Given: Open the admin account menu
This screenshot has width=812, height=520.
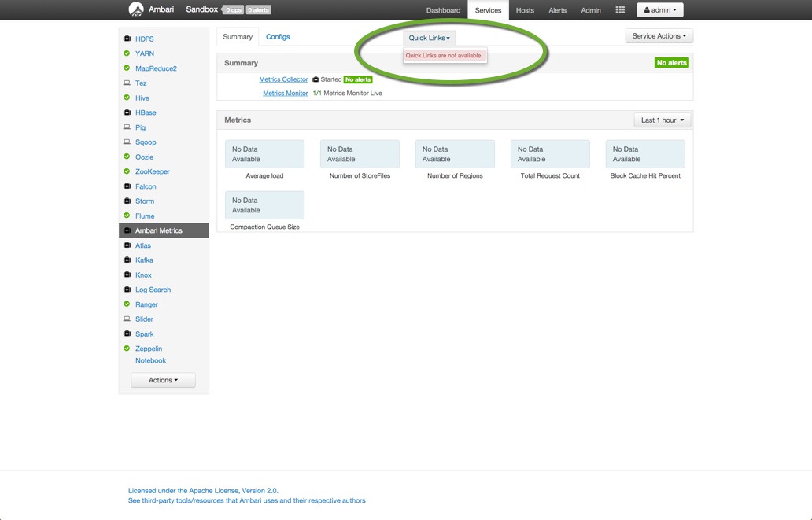Looking at the screenshot, I should pyautogui.click(x=659, y=9).
